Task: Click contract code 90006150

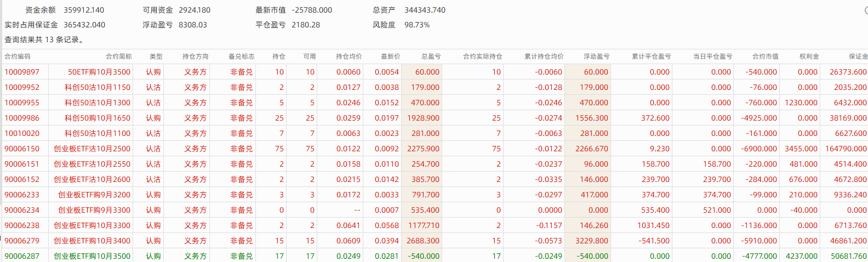Action: click(x=22, y=149)
